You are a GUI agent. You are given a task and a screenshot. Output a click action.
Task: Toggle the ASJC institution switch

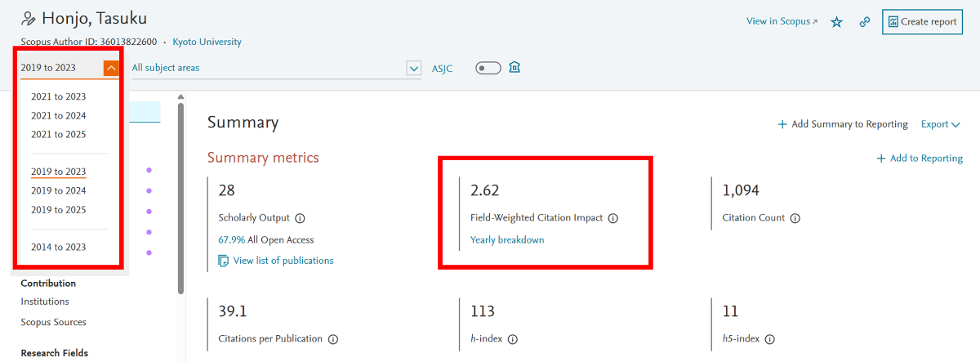488,68
